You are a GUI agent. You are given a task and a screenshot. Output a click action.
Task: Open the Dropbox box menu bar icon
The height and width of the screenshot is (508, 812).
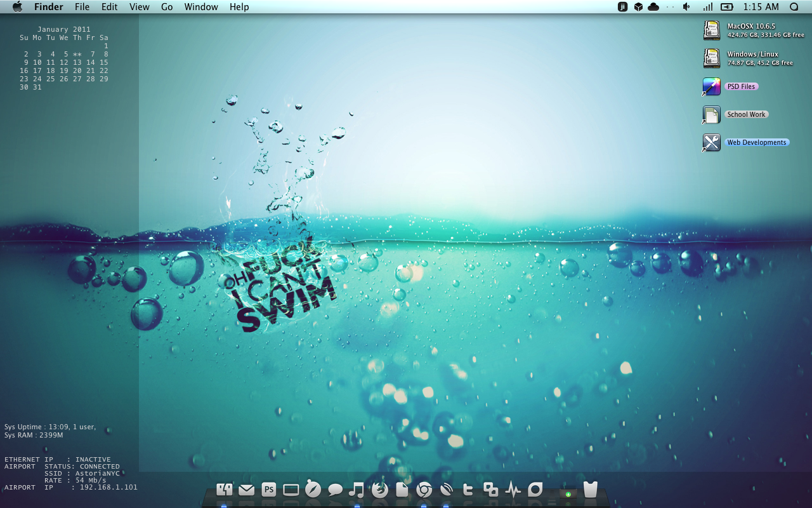coord(638,7)
